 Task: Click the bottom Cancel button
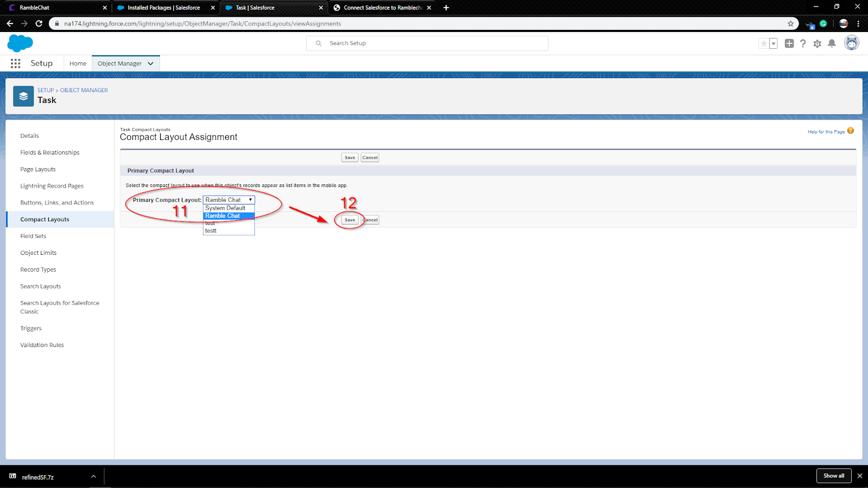(x=371, y=220)
